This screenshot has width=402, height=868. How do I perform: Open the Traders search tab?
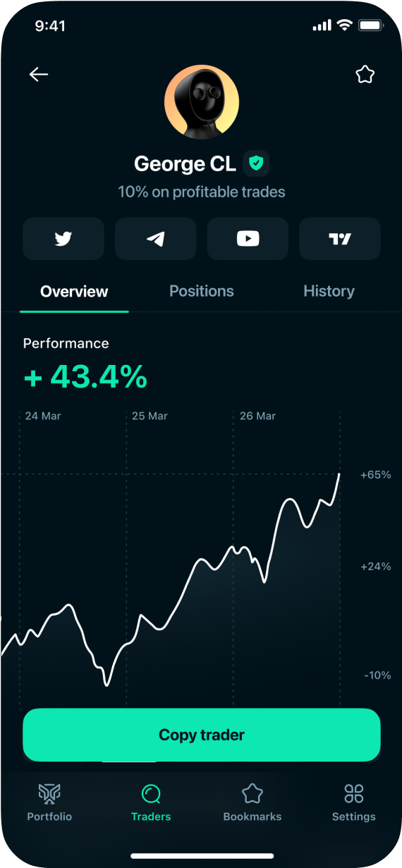(151, 802)
